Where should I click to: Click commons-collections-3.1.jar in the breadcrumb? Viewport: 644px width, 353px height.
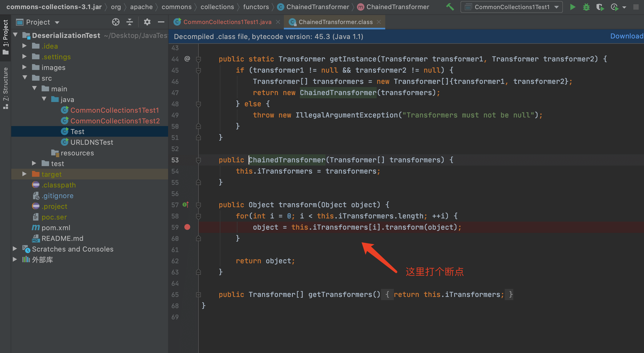coord(54,7)
